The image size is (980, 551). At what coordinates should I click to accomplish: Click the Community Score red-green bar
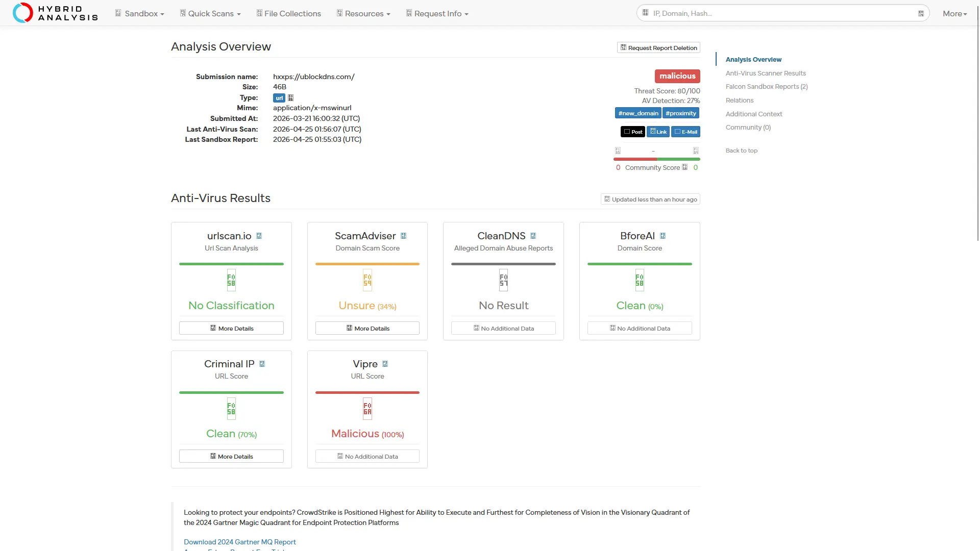click(656, 159)
